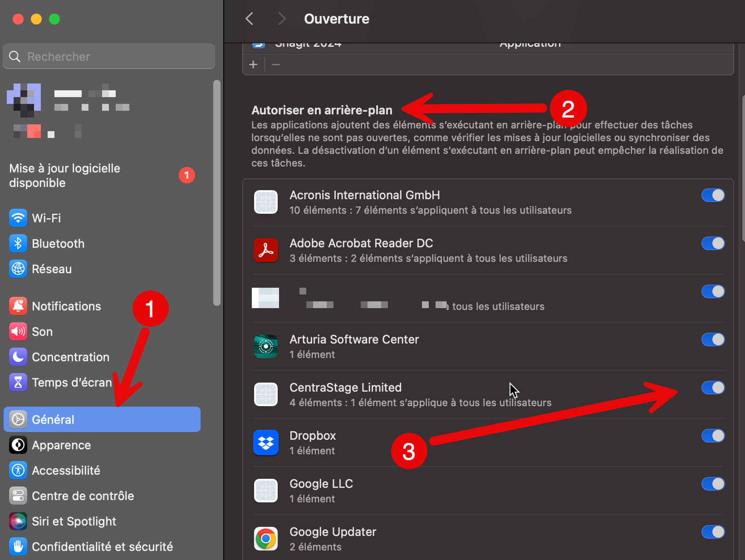Open Confidentialité et sécurité entry
This screenshot has width=745, height=560.
(x=102, y=547)
